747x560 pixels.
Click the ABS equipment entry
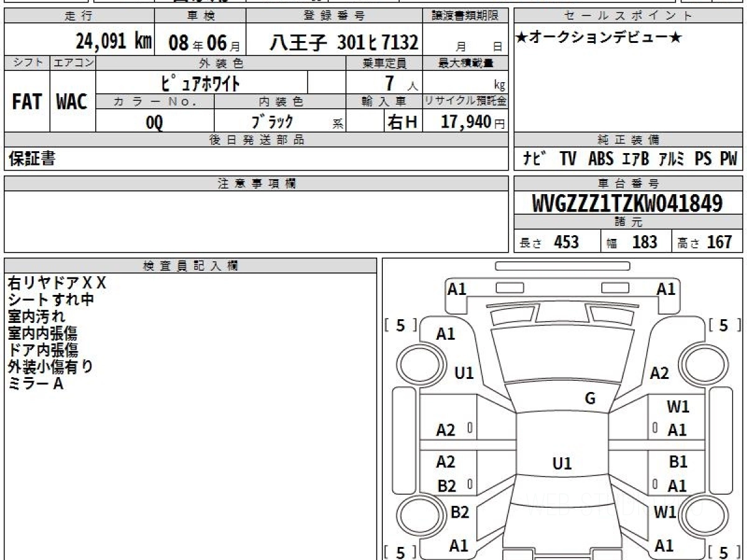pyautogui.click(x=601, y=159)
